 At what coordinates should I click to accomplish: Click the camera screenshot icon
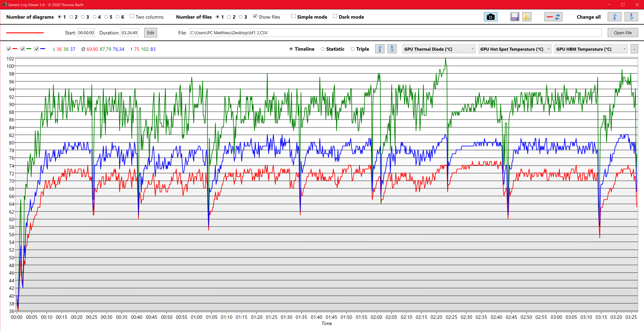(490, 17)
